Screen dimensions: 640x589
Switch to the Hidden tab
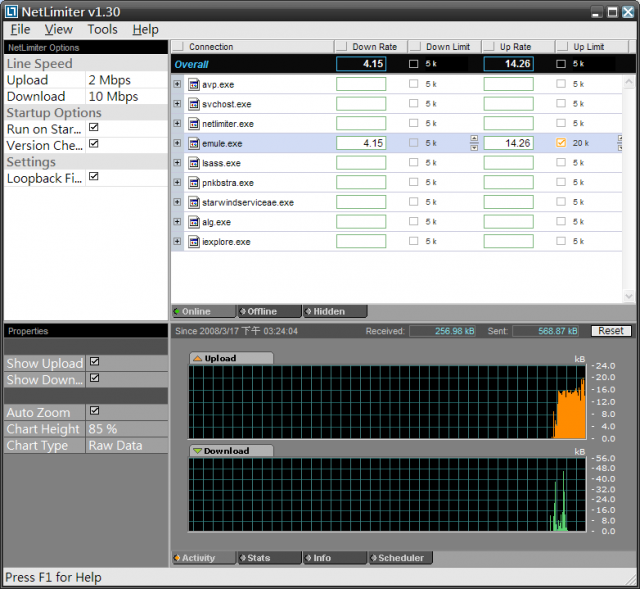[335, 311]
